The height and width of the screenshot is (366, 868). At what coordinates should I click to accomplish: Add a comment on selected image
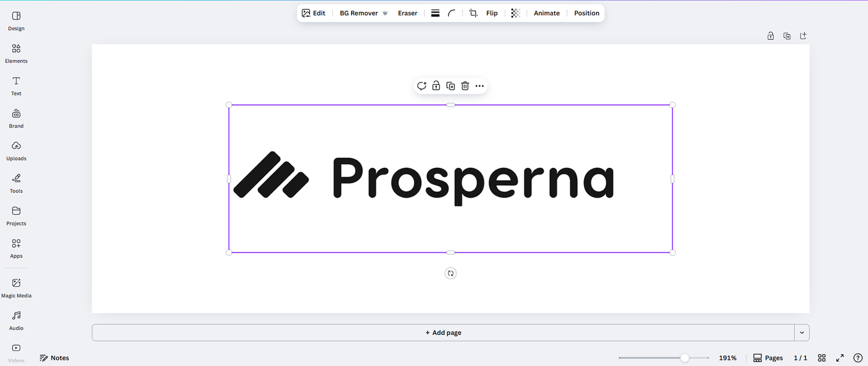tap(422, 86)
